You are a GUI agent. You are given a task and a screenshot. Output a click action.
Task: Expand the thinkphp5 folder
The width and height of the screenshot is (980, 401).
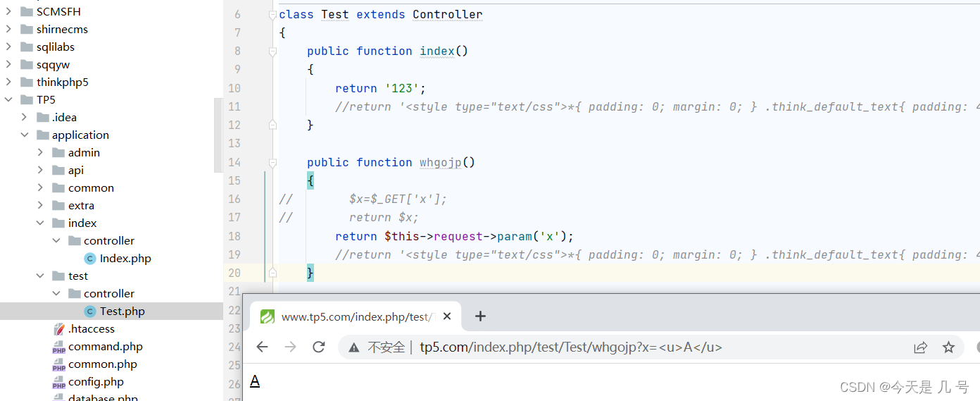coord(8,82)
